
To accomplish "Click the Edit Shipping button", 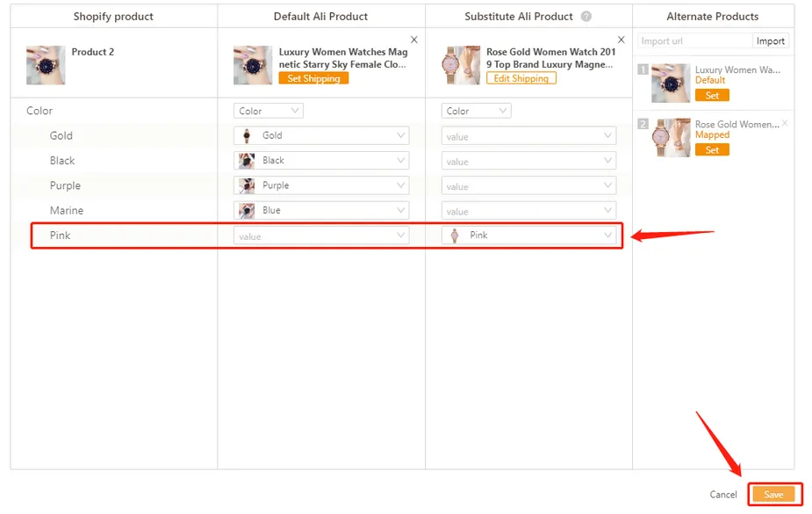I will pyautogui.click(x=521, y=78).
